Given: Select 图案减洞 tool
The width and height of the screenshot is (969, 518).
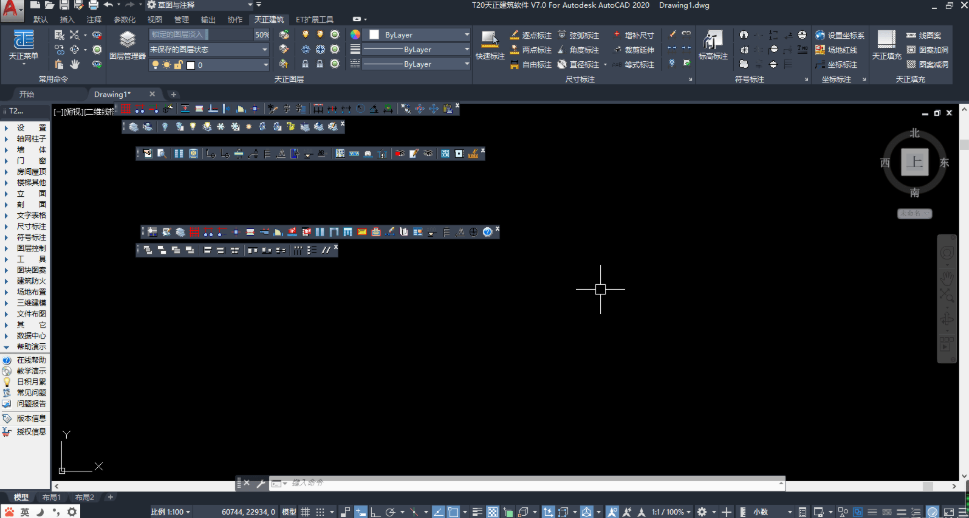Looking at the screenshot, I should (x=927, y=64).
